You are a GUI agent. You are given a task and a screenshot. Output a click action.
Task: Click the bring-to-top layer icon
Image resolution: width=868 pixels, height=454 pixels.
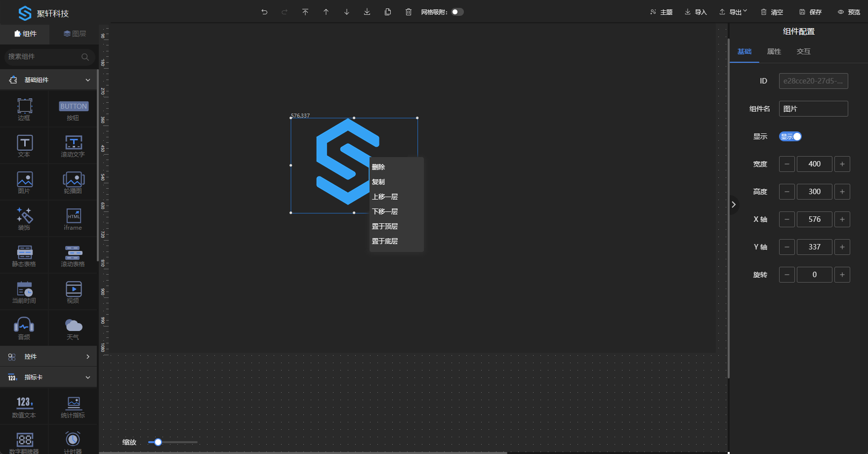tap(305, 12)
